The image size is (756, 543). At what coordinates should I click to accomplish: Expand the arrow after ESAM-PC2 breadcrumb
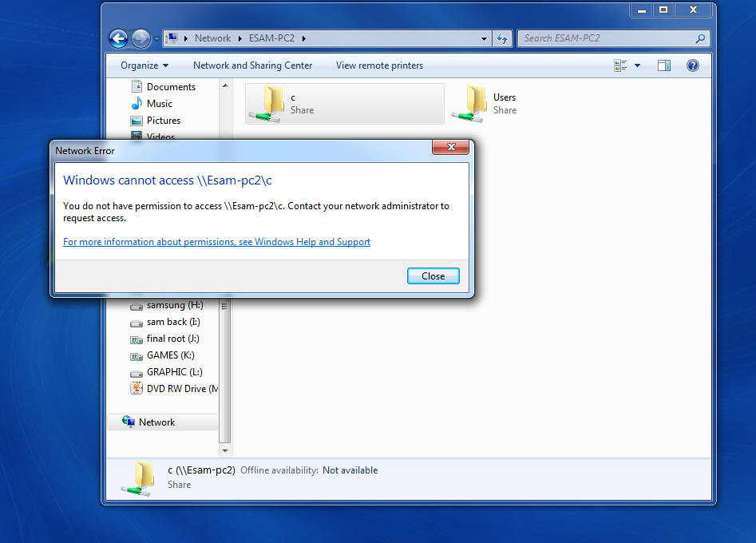[x=303, y=38]
